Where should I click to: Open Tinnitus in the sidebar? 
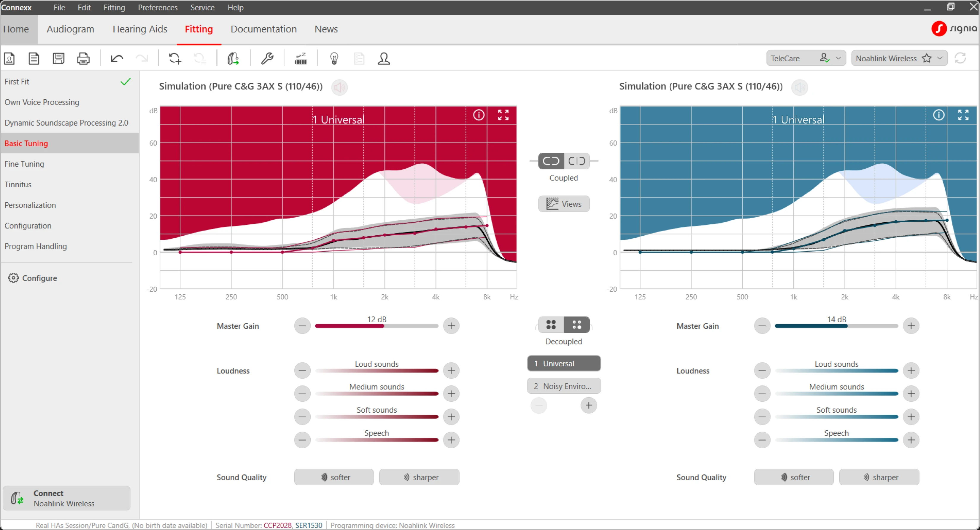point(70,185)
